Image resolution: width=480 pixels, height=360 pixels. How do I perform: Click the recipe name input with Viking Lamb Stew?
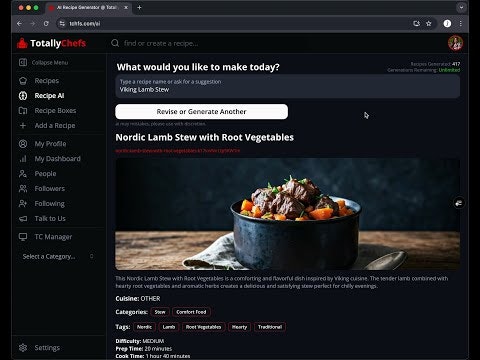tap(288, 86)
